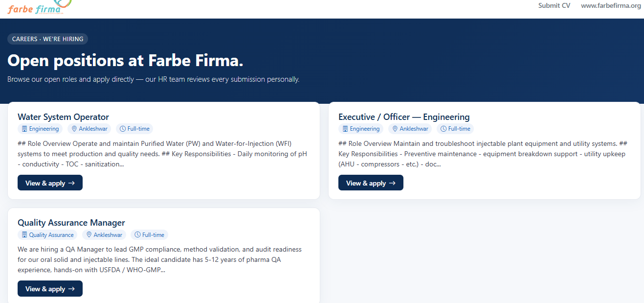
Task: Click the Farbe Firma logo
Action: click(39, 7)
